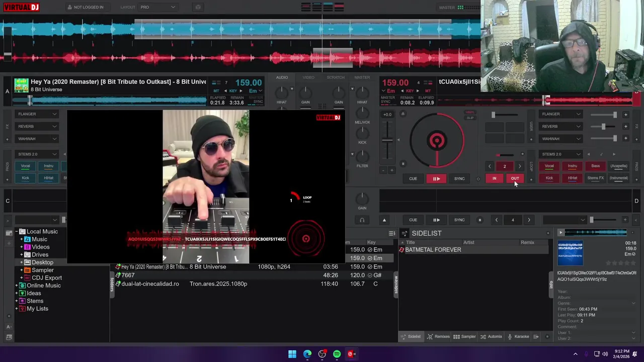This screenshot has width=644, height=362.
Task: Click the next pad page arrow on deck B
Action: tap(614, 154)
